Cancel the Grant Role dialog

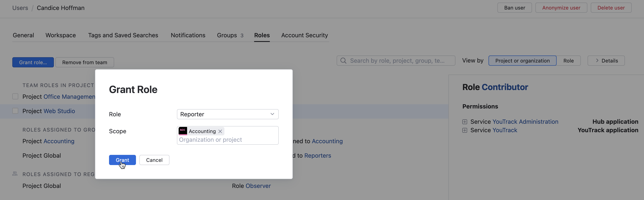tap(154, 160)
